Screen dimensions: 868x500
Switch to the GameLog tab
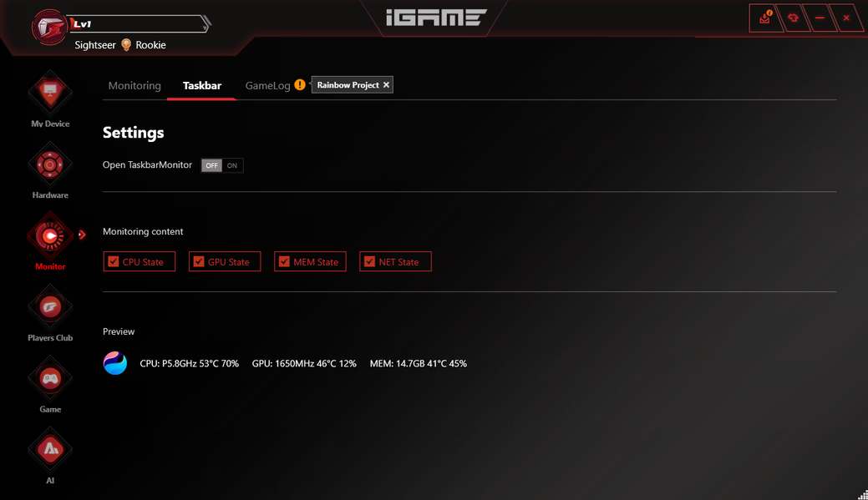[267, 86]
